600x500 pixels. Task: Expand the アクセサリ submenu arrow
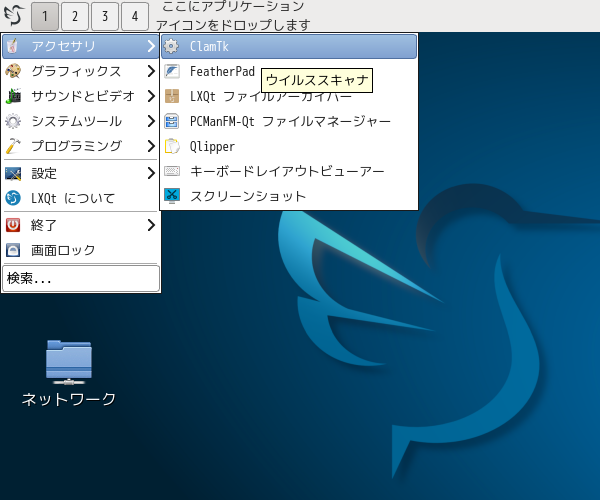(x=151, y=46)
